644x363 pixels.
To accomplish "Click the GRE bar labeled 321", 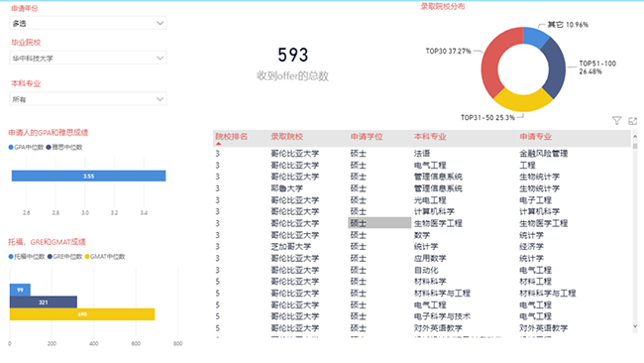I will (44, 302).
